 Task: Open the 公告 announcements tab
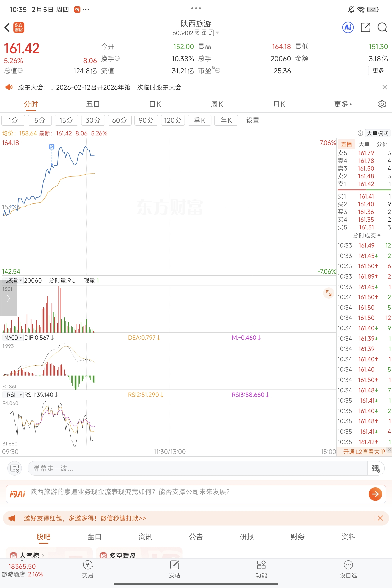196,536
